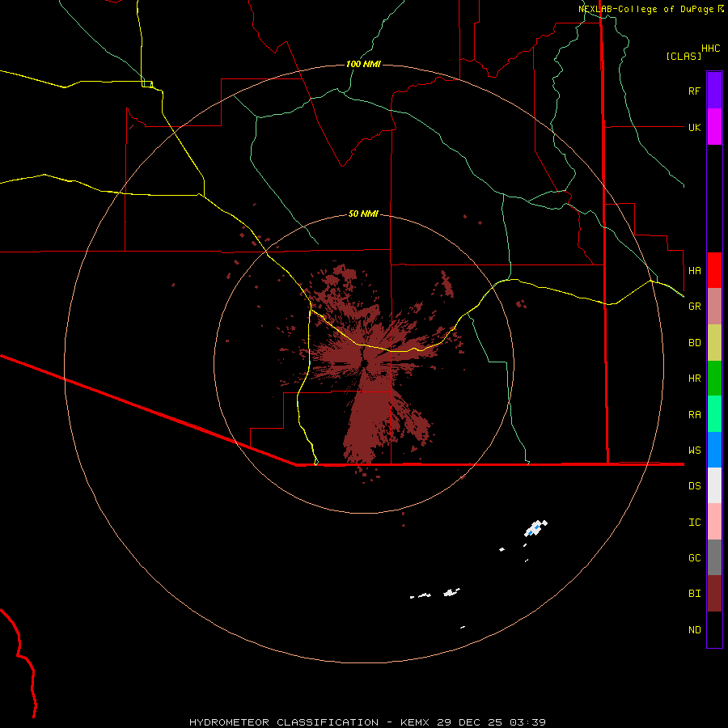728x728 pixels.
Task: Click the 03:39 timestamp
Action: [527, 722]
